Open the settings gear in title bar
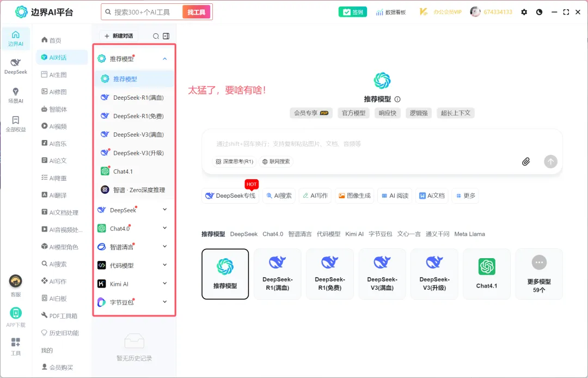Screen dimensions: 588x378 pos(524,12)
